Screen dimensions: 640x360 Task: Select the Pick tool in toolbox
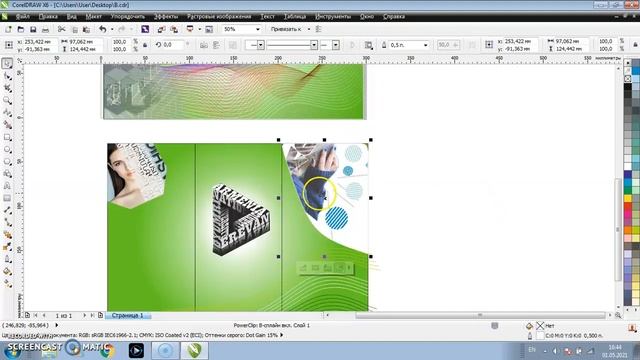tap(7, 64)
